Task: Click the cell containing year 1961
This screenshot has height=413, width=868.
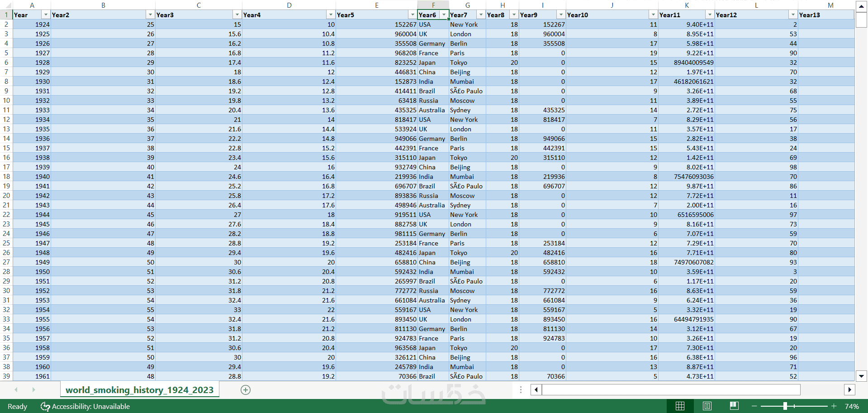Action: coord(32,376)
